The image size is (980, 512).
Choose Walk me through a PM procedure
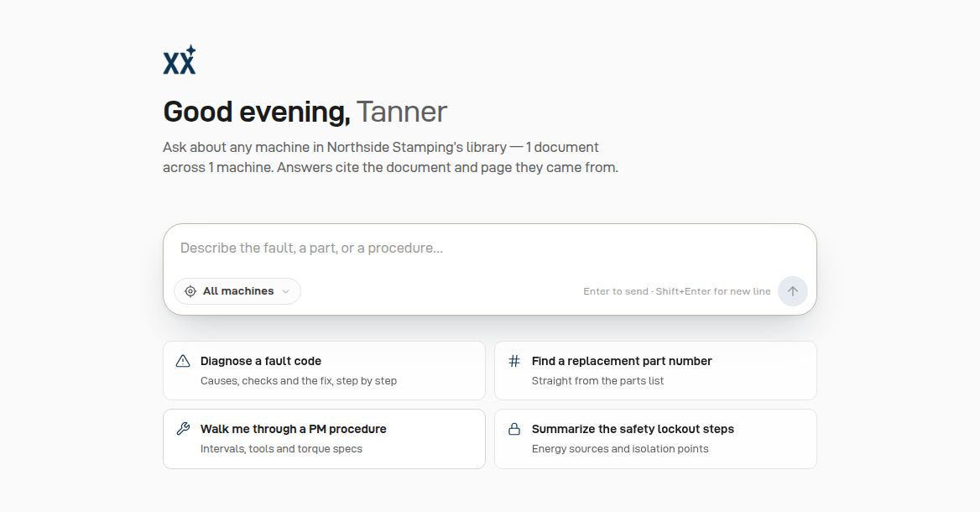tap(324, 439)
